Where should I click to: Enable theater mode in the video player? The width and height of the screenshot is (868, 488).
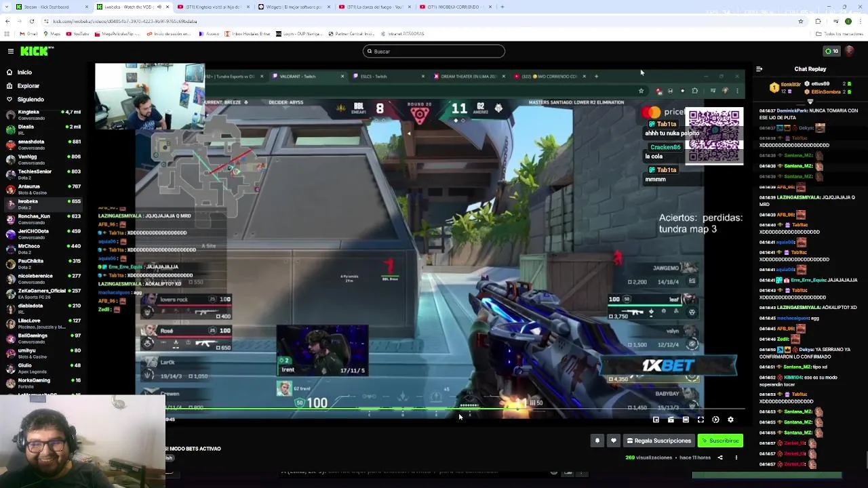[x=686, y=420]
